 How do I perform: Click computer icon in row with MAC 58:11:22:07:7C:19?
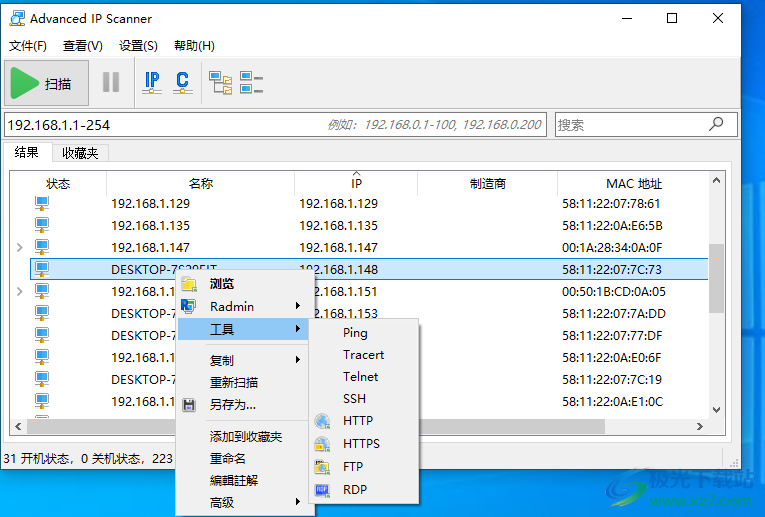[42, 379]
